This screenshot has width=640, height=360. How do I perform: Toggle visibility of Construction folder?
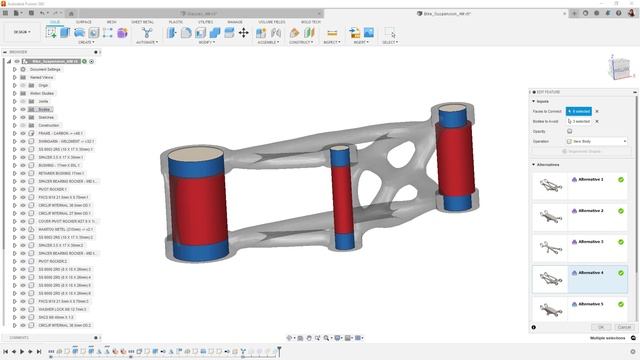23,125
